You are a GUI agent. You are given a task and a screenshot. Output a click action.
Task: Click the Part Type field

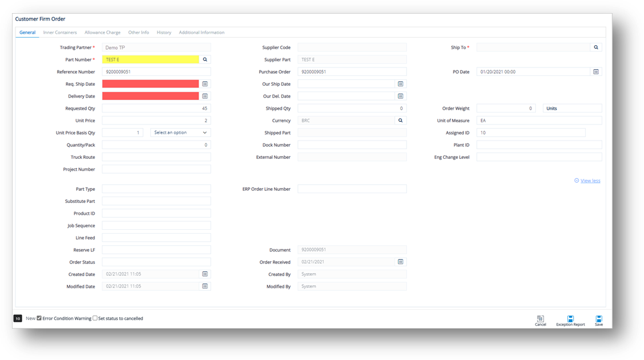click(157, 189)
